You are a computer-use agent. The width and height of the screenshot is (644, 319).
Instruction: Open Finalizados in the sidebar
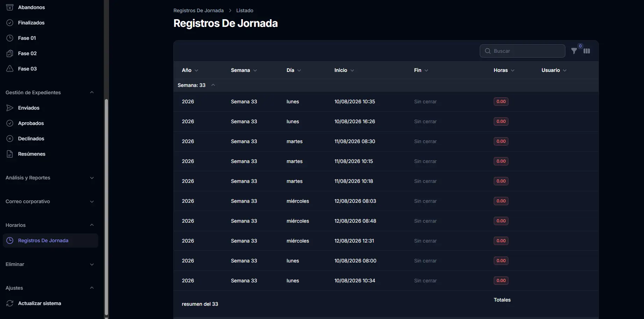(x=50, y=23)
